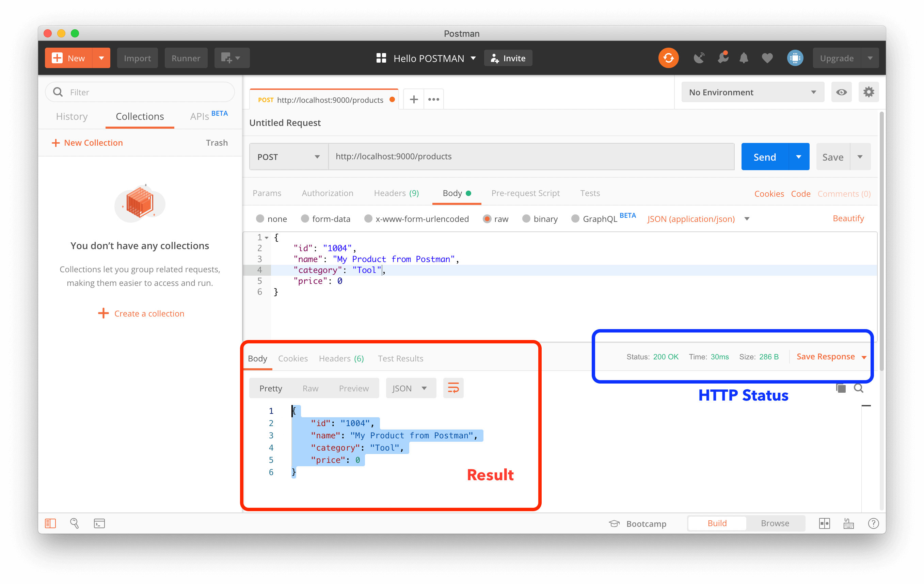This screenshot has width=924, height=584.
Task: Open the No Environment dropdown
Action: coord(752,92)
